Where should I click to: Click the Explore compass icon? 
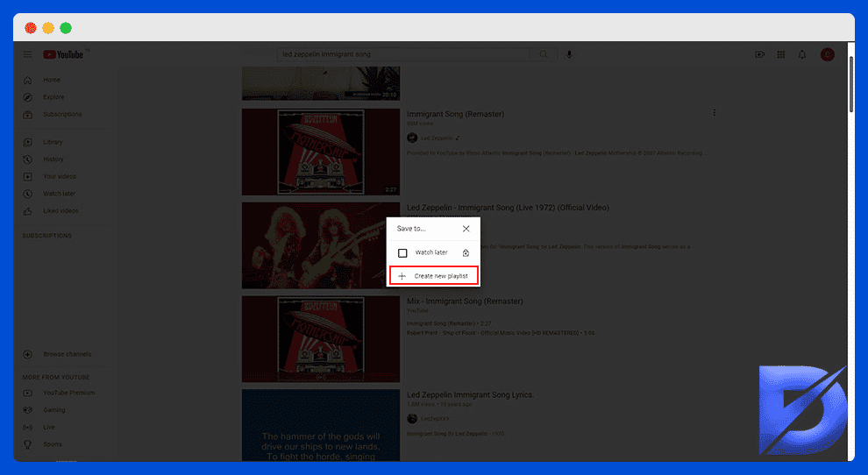(x=28, y=97)
